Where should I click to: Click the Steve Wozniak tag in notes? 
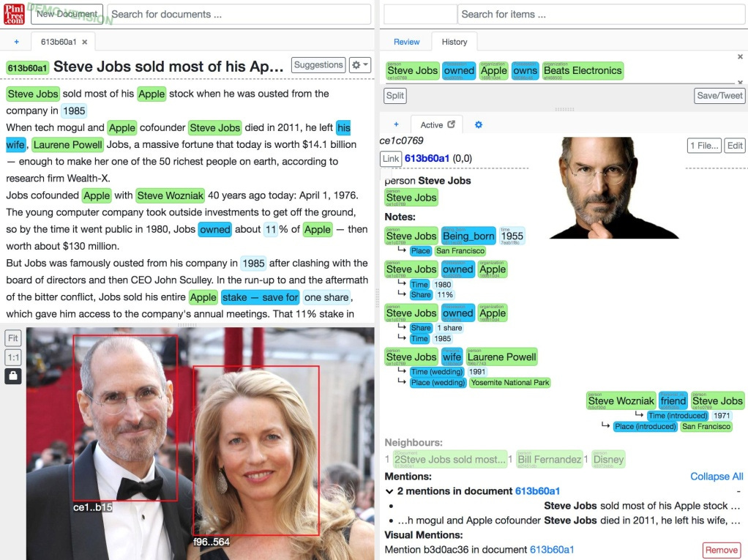click(x=621, y=401)
